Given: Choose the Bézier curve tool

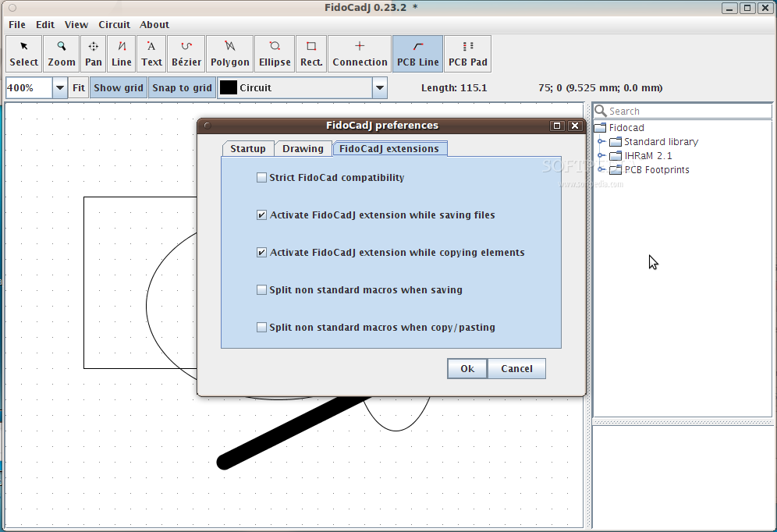Looking at the screenshot, I should pos(186,54).
